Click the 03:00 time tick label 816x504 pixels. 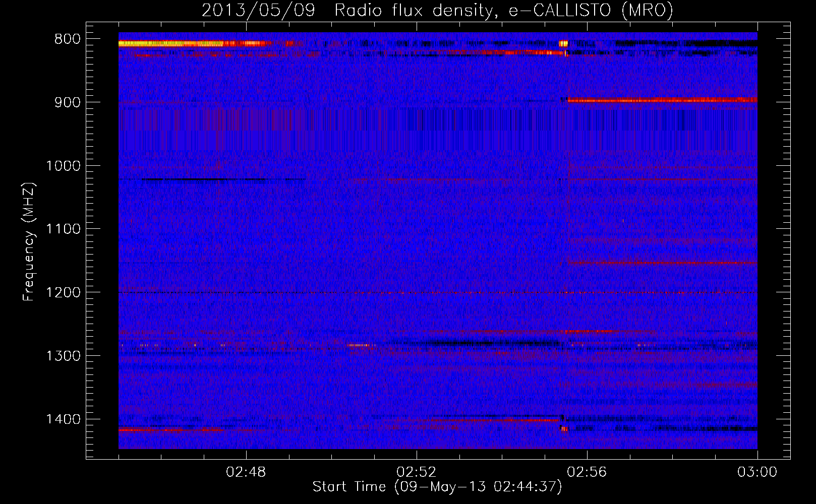coord(757,472)
